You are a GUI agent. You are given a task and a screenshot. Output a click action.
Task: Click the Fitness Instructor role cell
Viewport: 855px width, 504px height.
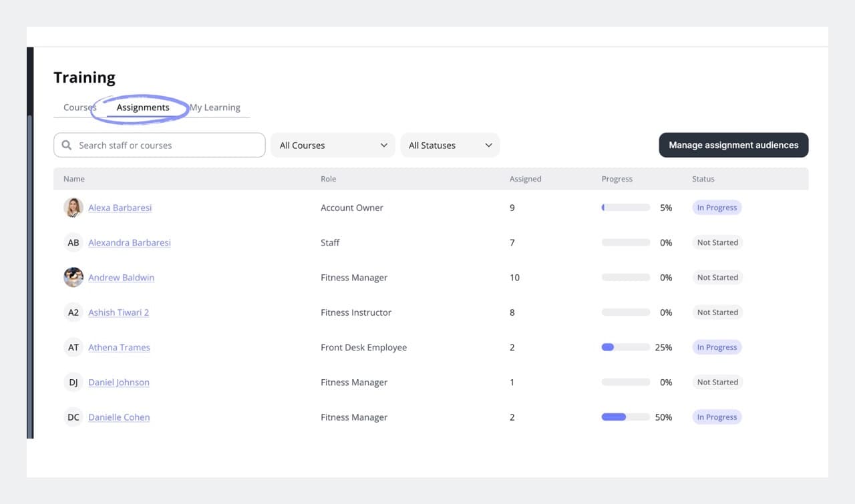point(356,312)
